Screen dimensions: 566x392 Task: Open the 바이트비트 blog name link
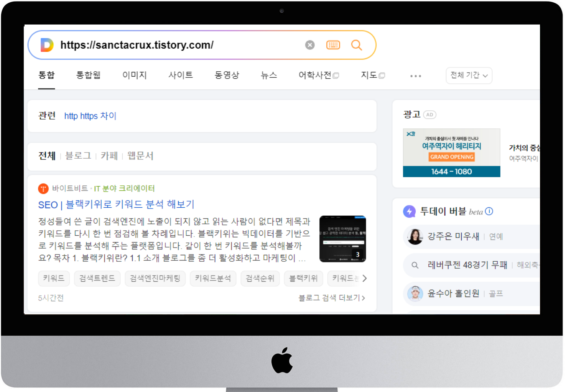coord(70,189)
